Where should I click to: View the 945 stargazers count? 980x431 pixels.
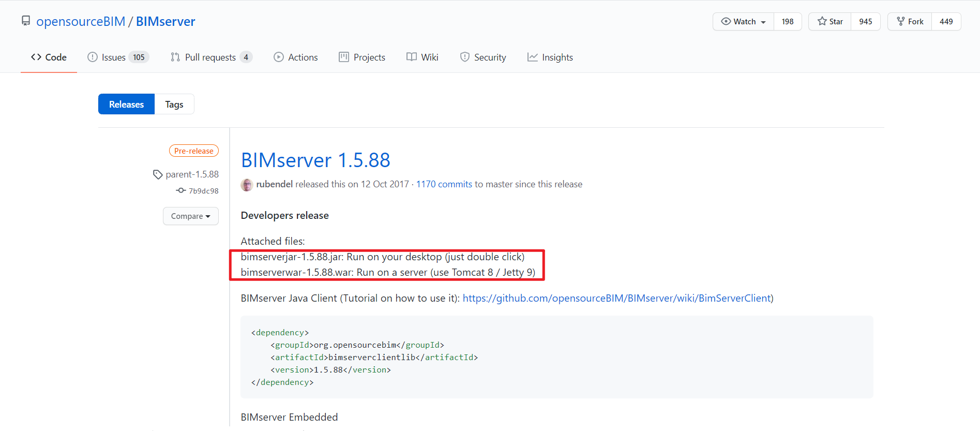coord(866,21)
